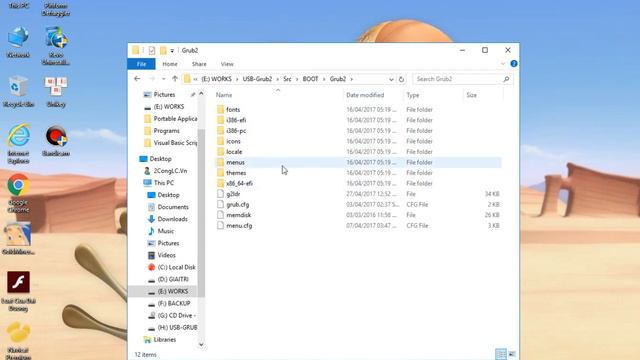Image resolution: width=640 pixels, height=360 pixels.
Task: Open Documents in navigation pane
Action: coord(173,207)
